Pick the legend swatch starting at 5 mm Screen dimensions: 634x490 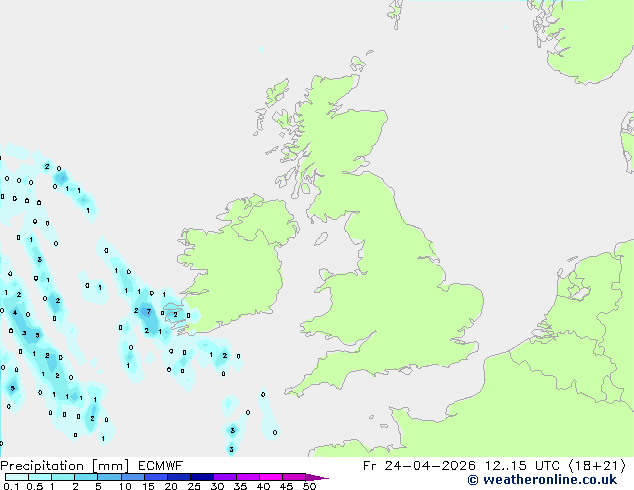tap(110, 477)
